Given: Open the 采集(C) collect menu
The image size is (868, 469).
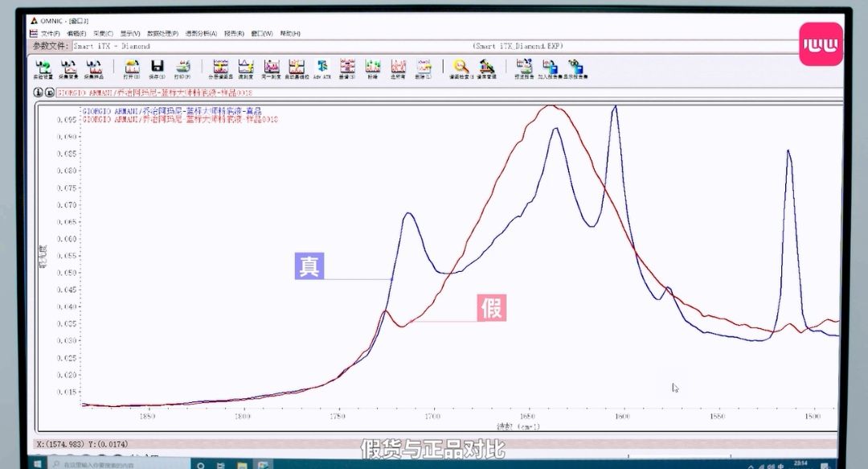Looking at the screenshot, I should [x=103, y=34].
